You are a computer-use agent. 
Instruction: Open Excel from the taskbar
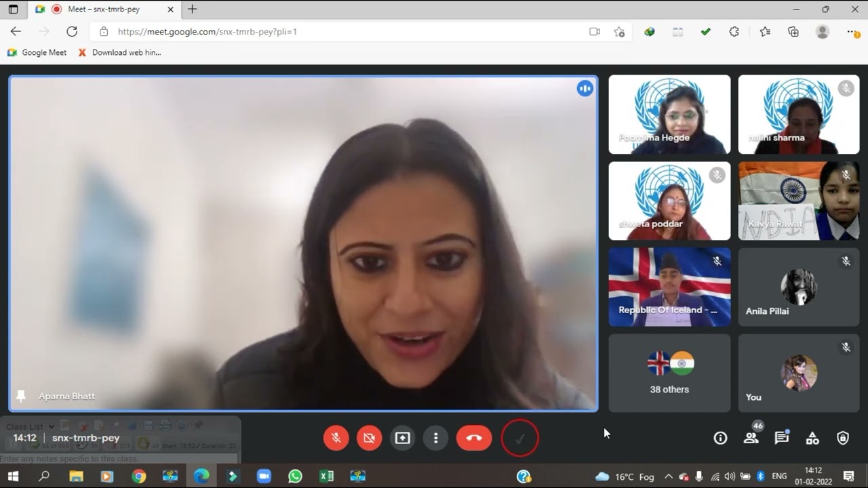tap(326, 476)
